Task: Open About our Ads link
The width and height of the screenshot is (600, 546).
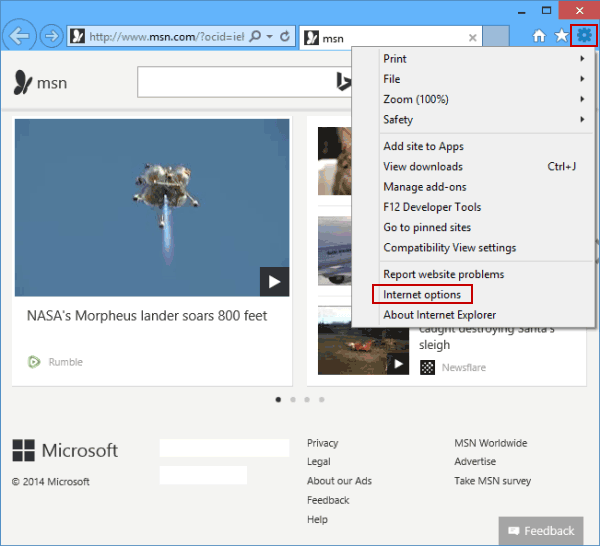Action: click(339, 481)
